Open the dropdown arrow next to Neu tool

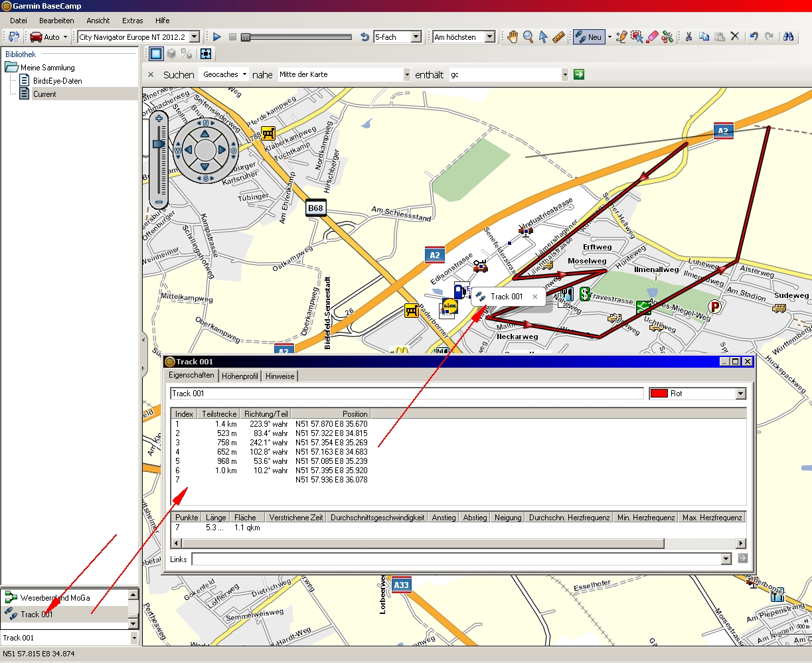tap(609, 37)
